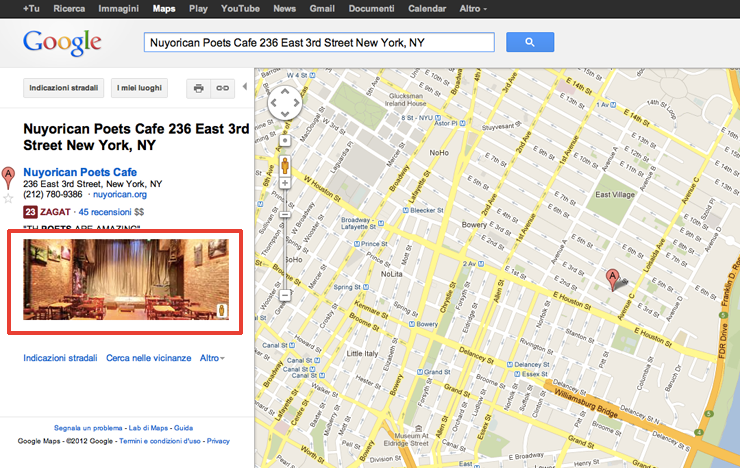Open Immagini in top bar
This screenshot has width=740, height=468.
[118, 8]
